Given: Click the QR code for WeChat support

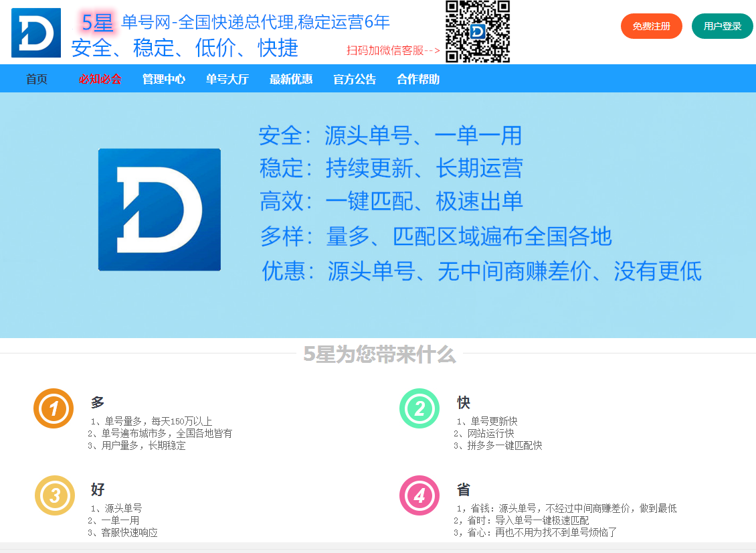Looking at the screenshot, I should [477, 32].
